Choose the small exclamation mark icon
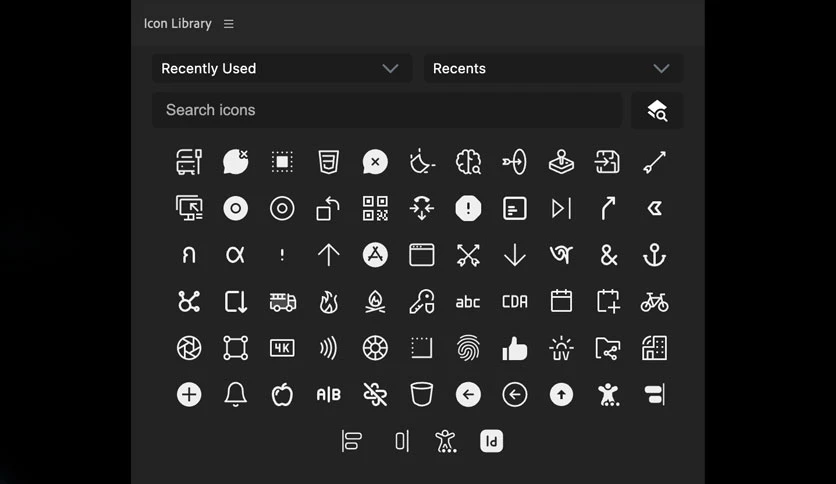 point(282,255)
